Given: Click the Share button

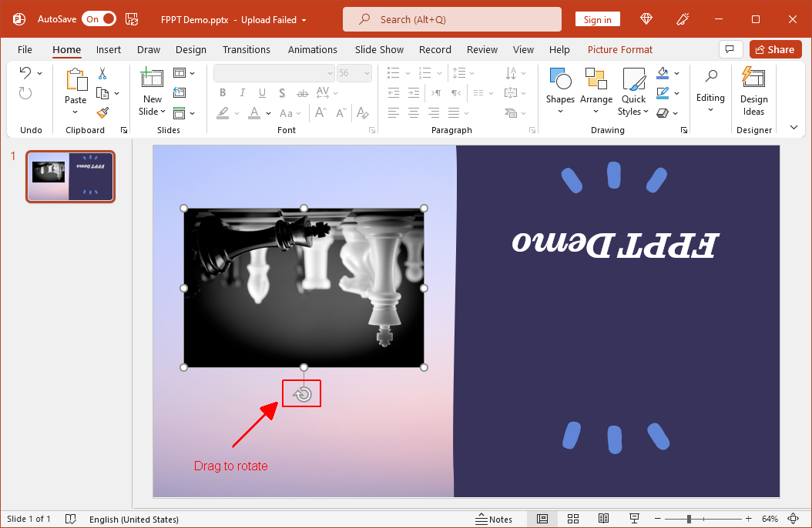Looking at the screenshot, I should [775, 50].
